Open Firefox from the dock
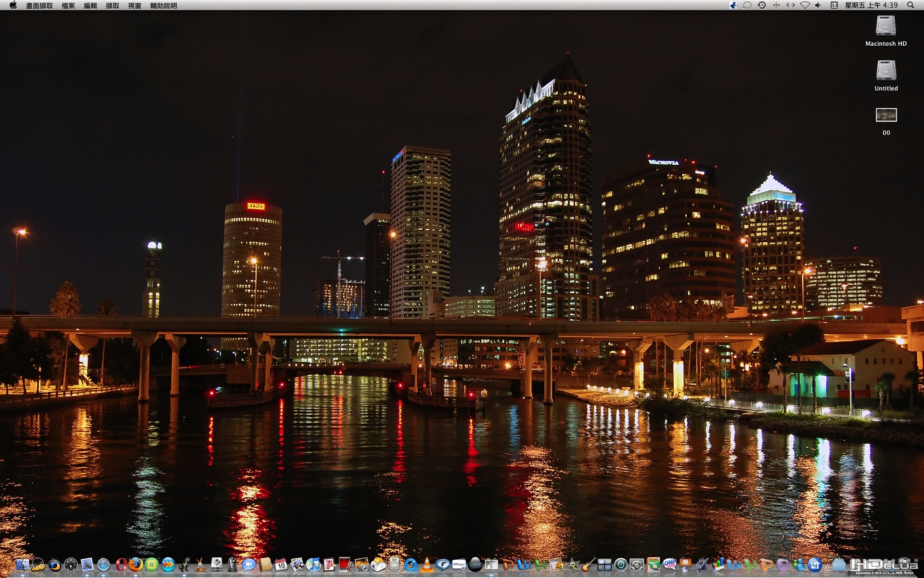 [136, 565]
